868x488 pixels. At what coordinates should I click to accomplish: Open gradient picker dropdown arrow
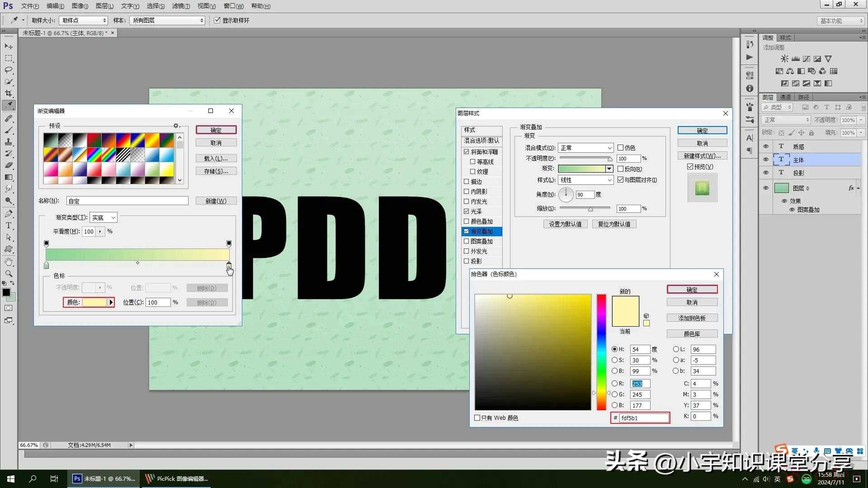click(x=609, y=169)
